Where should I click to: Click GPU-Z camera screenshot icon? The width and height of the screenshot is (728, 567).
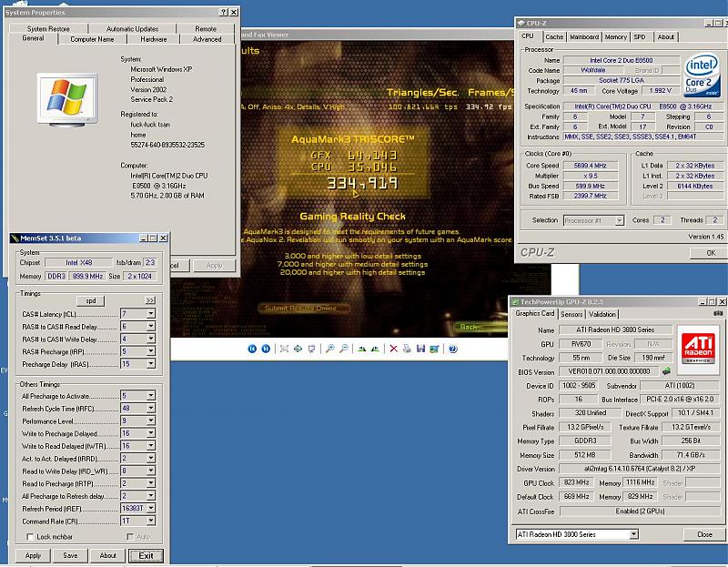click(718, 313)
